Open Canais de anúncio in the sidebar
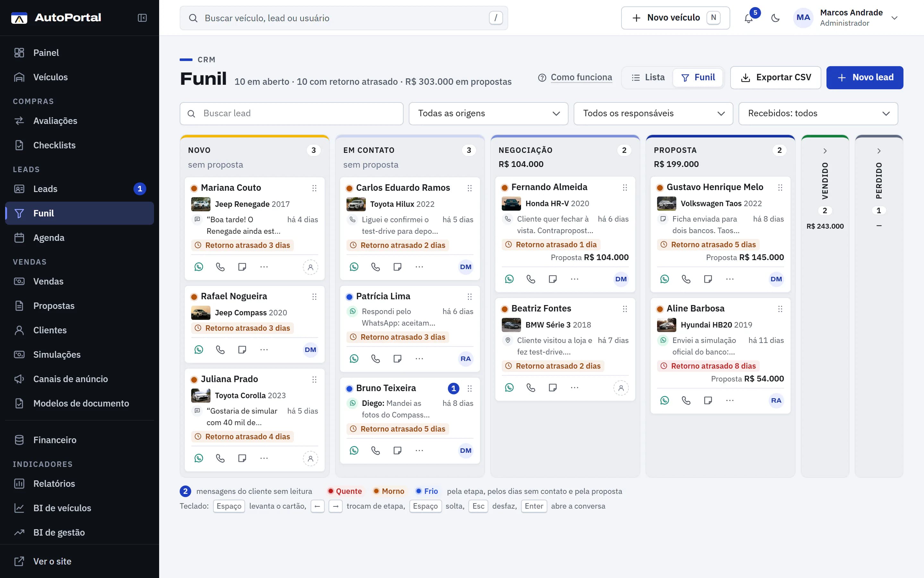Screen dimensions: 924x578 pyautogui.click(x=80, y=379)
